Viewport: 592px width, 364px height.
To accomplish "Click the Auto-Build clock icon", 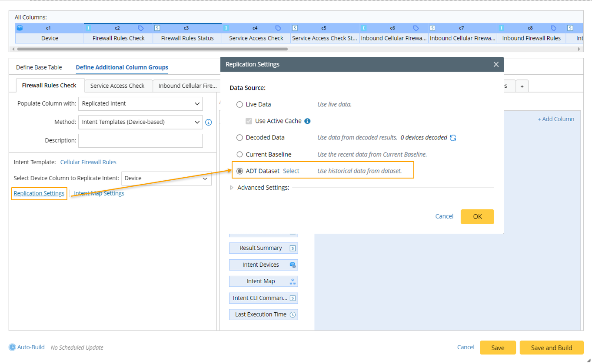I will click(12, 347).
